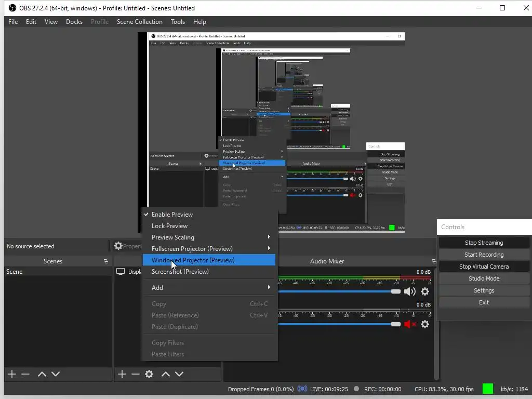Screen dimensions: 532x399
Task: Expand the Add submenu
Action: click(x=209, y=288)
